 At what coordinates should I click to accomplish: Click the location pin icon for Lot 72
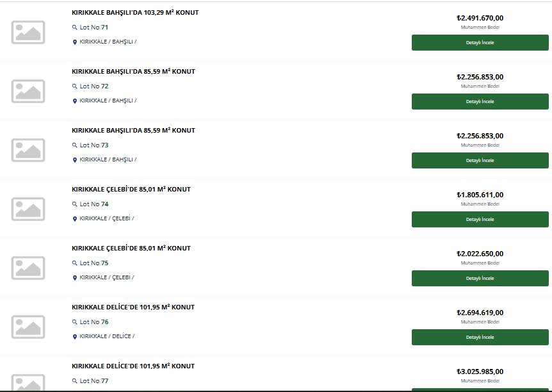click(75, 101)
